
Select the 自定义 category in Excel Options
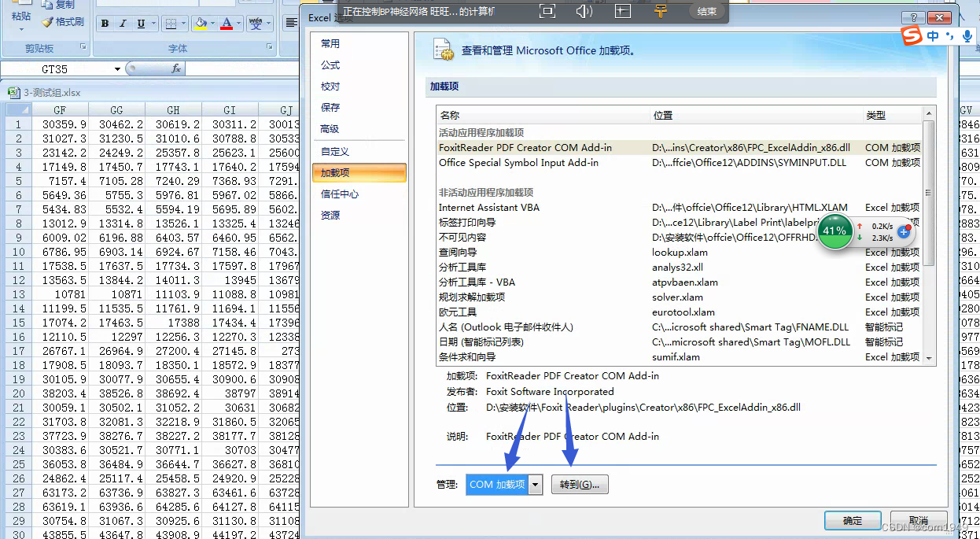[x=359, y=151]
